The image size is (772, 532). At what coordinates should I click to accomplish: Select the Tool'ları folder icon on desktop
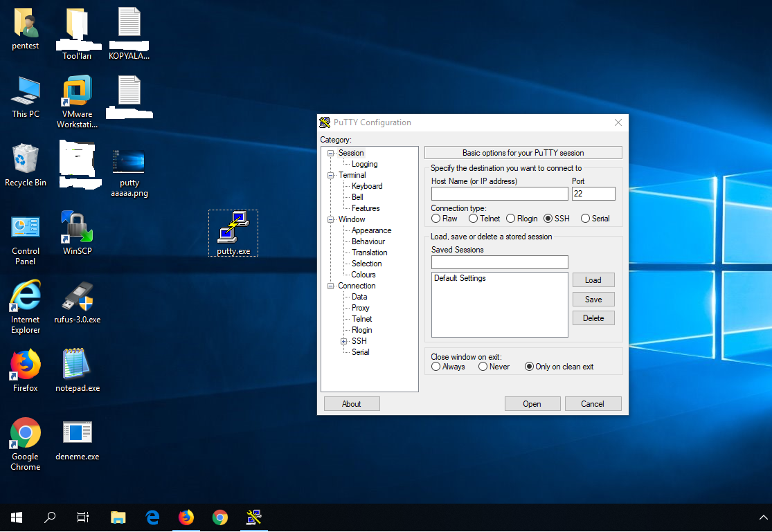(77, 33)
